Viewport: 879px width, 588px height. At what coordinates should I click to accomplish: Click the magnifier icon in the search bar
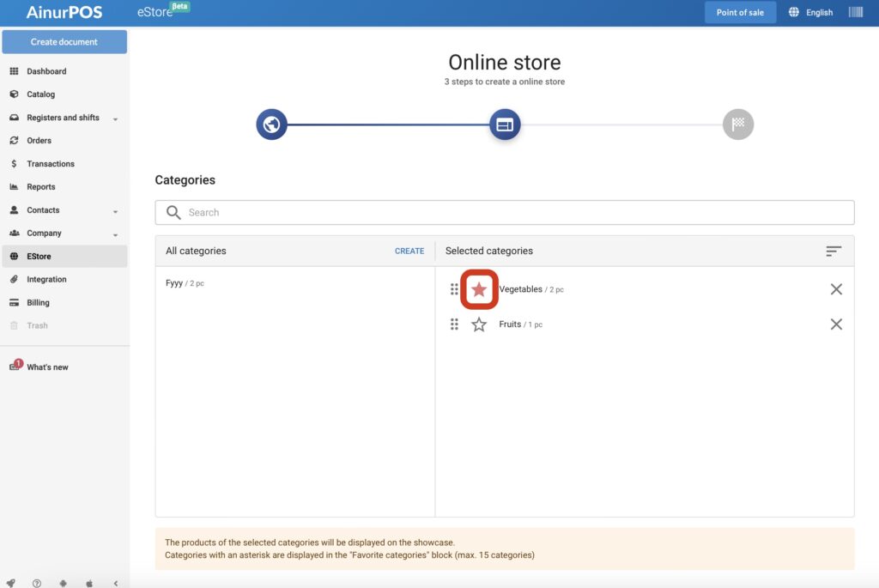coord(173,212)
